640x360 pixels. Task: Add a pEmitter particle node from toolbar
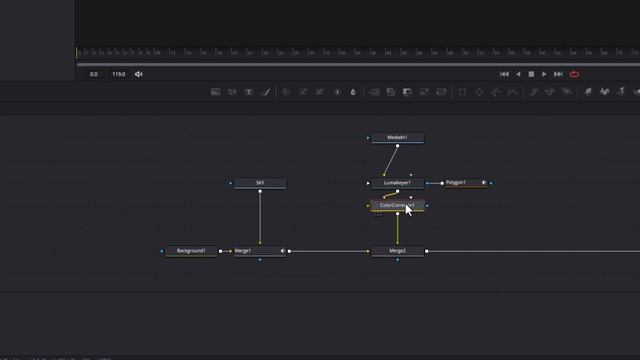click(x=533, y=92)
